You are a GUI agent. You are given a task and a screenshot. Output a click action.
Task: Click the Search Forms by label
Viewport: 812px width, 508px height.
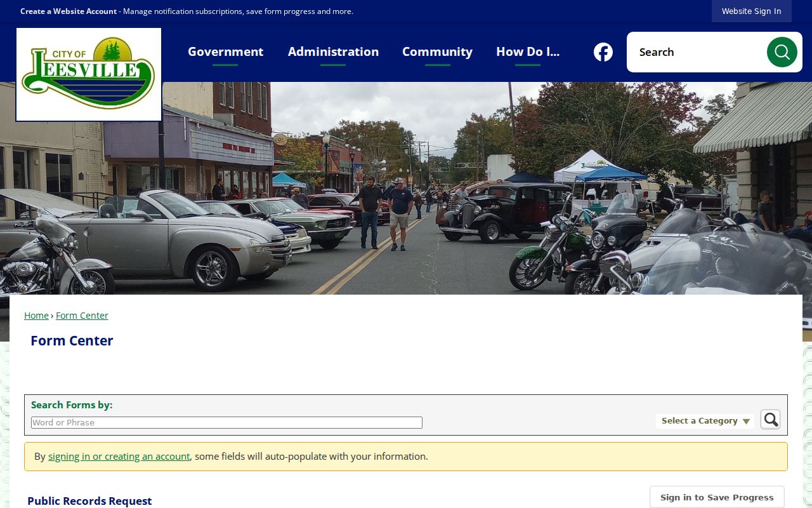tap(72, 405)
